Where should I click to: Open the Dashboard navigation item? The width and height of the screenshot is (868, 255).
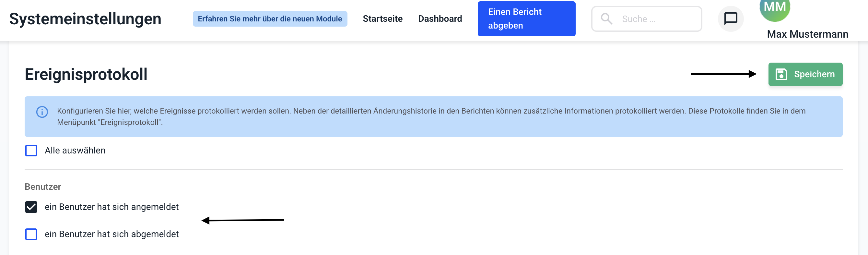pyautogui.click(x=440, y=19)
